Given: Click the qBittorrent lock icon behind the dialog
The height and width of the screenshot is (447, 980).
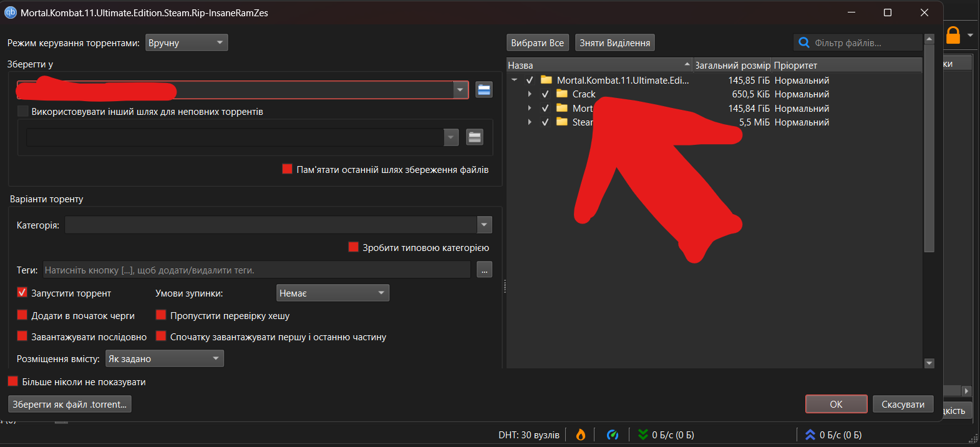Looking at the screenshot, I should [953, 35].
